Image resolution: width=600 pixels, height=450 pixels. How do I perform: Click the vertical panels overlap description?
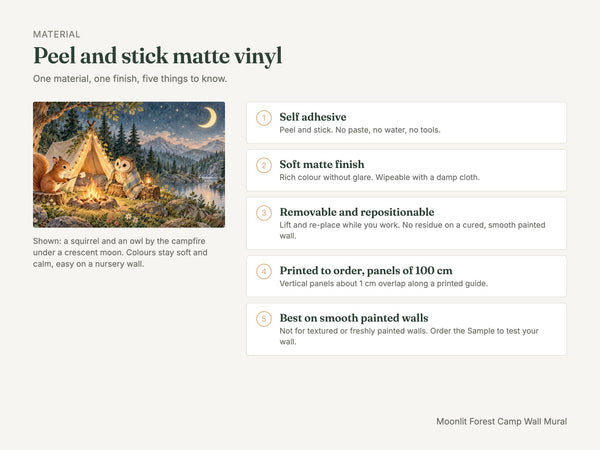[383, 284]
